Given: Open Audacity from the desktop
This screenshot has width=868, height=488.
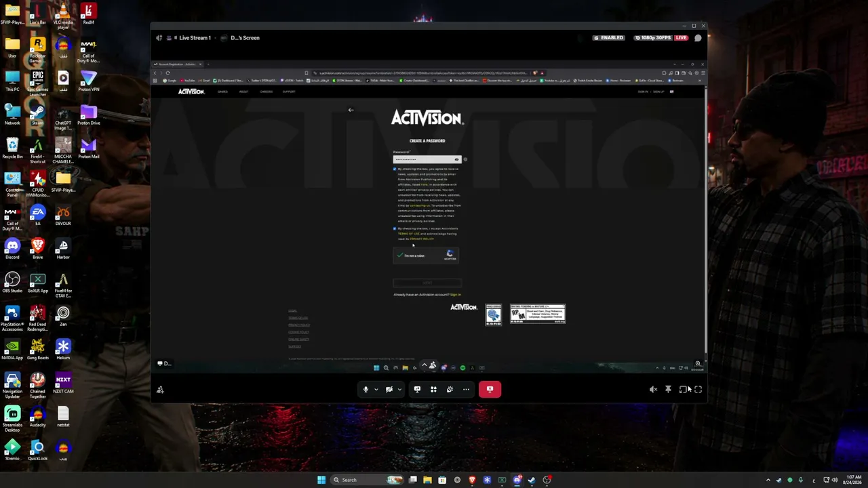Looking at the screenshot, I should (x=38, y=416).
